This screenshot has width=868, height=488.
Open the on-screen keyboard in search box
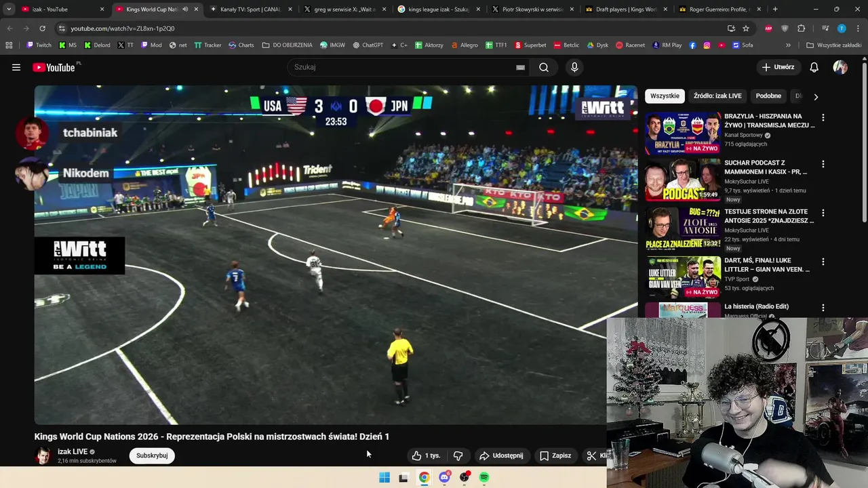520,67
